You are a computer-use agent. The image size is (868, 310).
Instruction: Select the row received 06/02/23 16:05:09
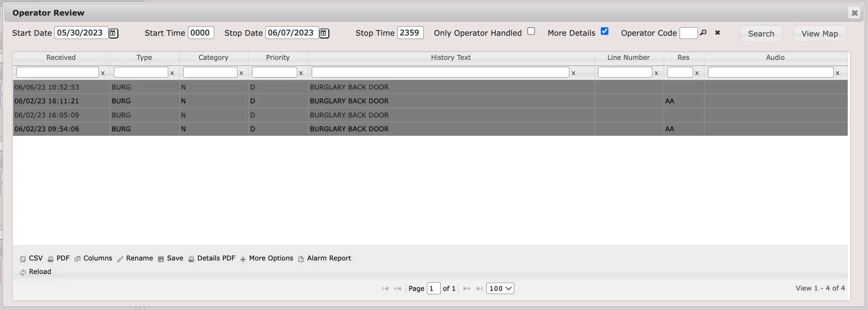(430, 115)
